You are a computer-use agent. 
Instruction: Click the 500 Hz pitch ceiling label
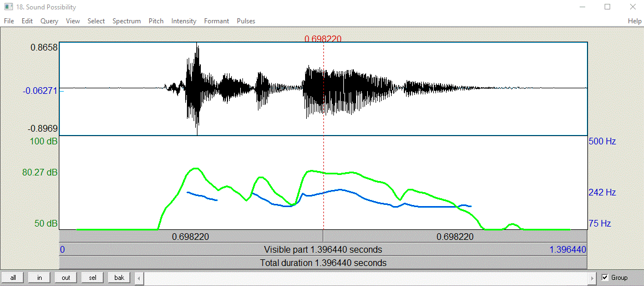tap(602, 142)
